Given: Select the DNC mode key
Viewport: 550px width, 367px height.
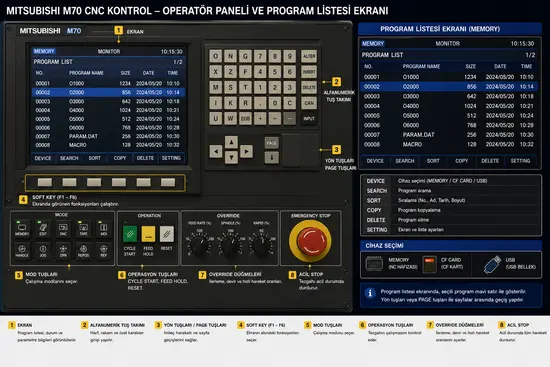Looking at the screenshot, I should click(63, 229).
